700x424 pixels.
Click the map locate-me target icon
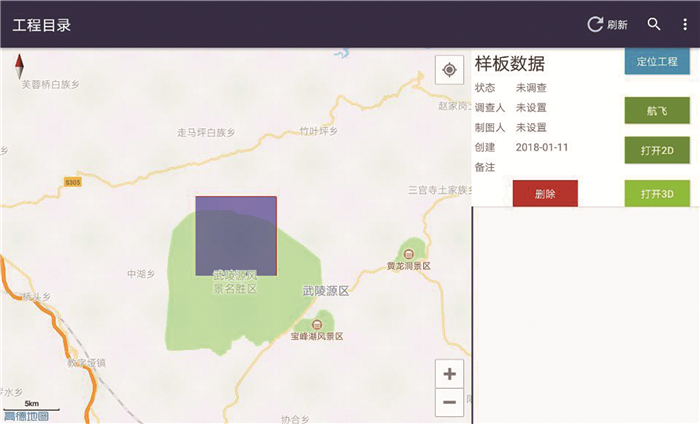point(450,69)
